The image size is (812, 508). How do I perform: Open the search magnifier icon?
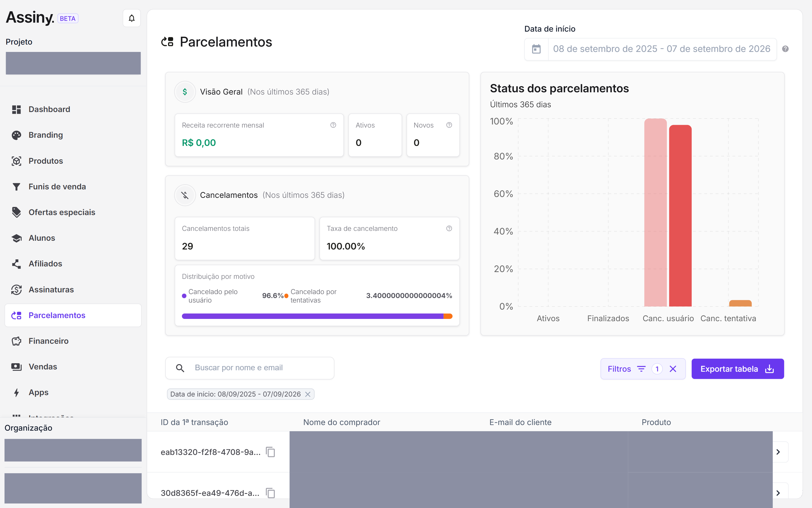click(180, 368)
